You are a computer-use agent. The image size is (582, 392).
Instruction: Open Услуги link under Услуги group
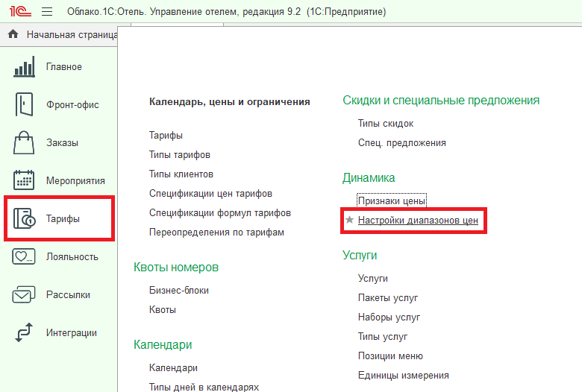coord(372,279)
